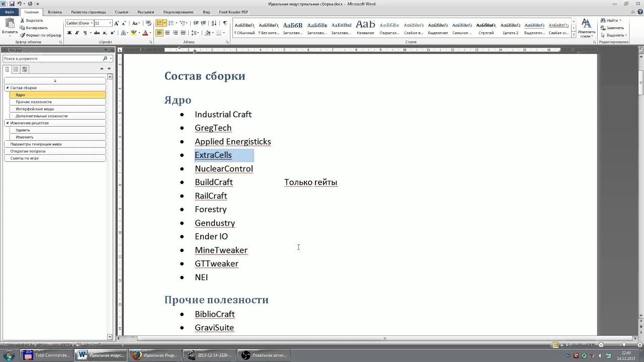Undo last action in Quick Access toolbar
644x362 pixels.
[20, 4]
